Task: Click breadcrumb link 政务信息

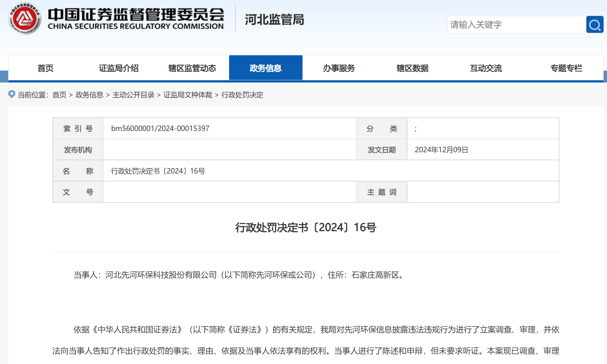Action: pyautogui.click(x=89, y=95)
